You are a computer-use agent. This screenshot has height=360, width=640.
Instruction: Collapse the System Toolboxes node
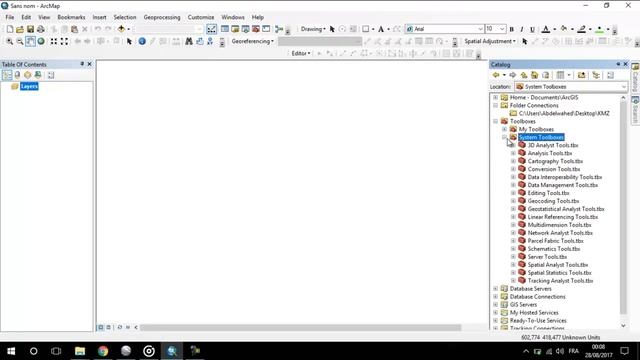pyautogui.click(x=504, y=137)
